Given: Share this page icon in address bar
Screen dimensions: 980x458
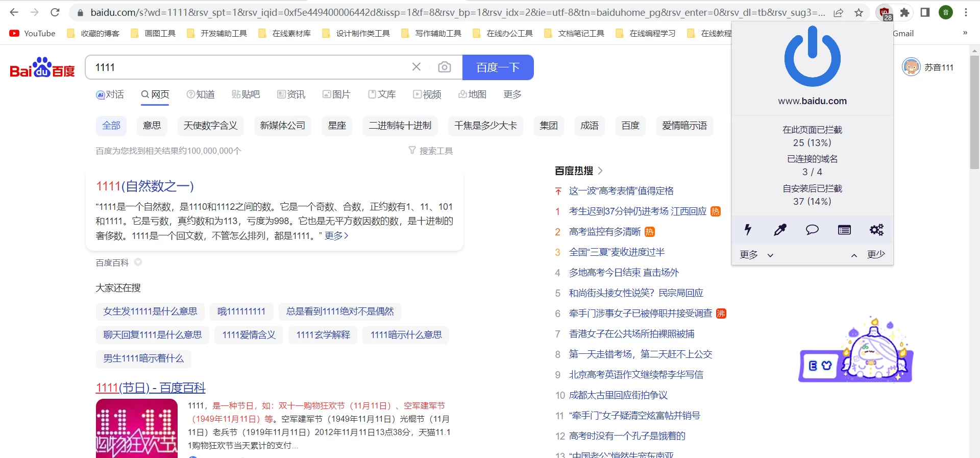Looking at the screenshot, I should click(x=839, y=13).
